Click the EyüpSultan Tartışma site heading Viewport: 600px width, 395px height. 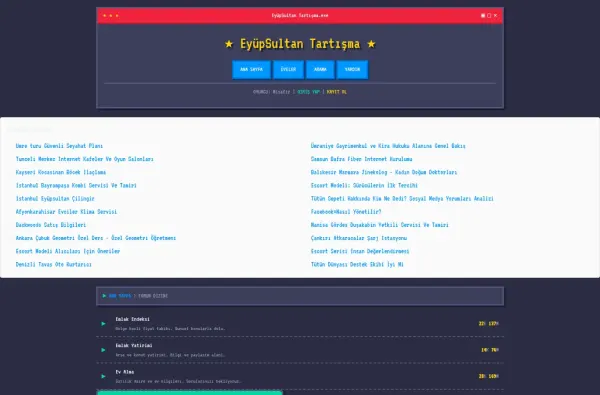300,44
